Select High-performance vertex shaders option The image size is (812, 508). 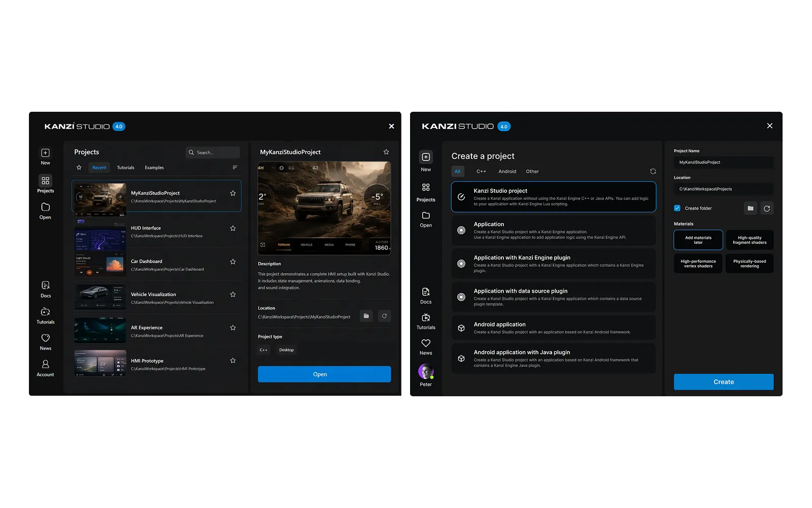tap(698, 264)
